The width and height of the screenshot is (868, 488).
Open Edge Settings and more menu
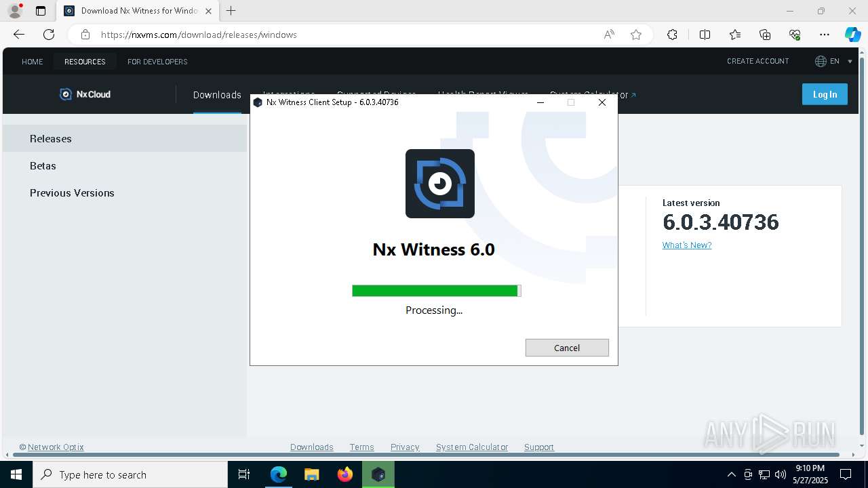[x=825, y=35]
